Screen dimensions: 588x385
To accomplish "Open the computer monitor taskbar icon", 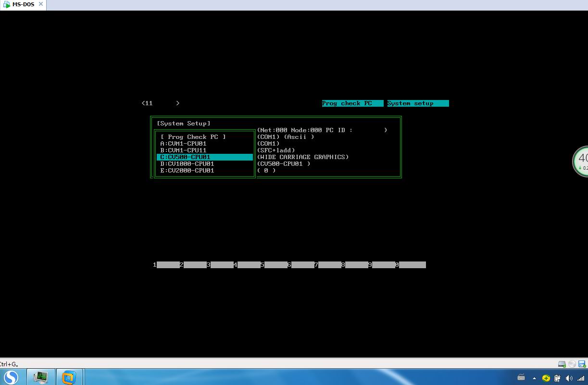I will pyautogui.click(x=40, y=377).
